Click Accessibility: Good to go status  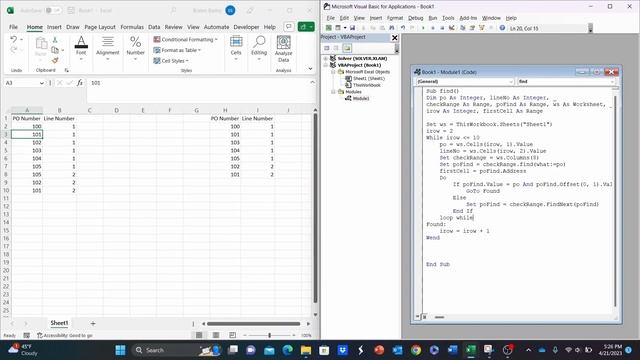(65, 335)
